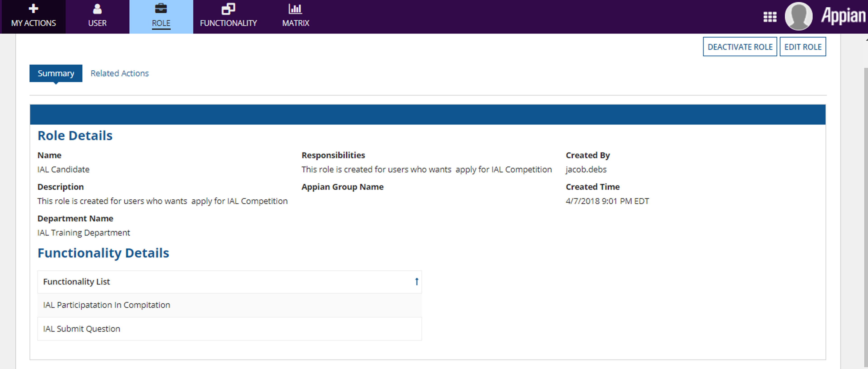Image resolution: width=868 pixels, height=369 pixels.
Task: Click the ROLE menu label
Action: [x=161, y=23]
